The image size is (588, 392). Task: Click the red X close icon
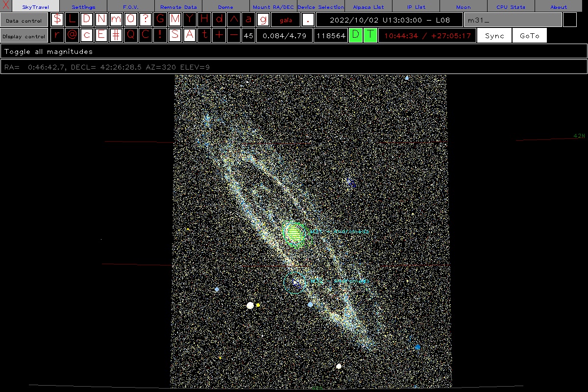coord(6,6)
